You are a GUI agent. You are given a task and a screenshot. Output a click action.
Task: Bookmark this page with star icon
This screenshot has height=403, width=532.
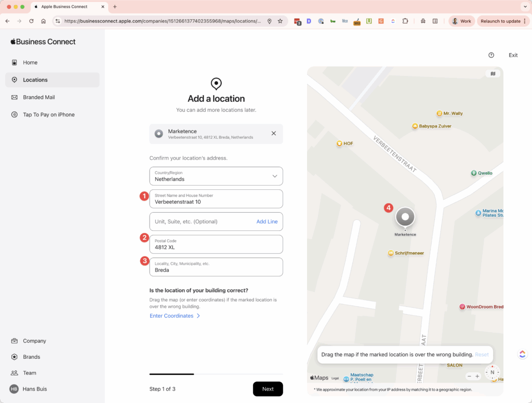point(280,21)
